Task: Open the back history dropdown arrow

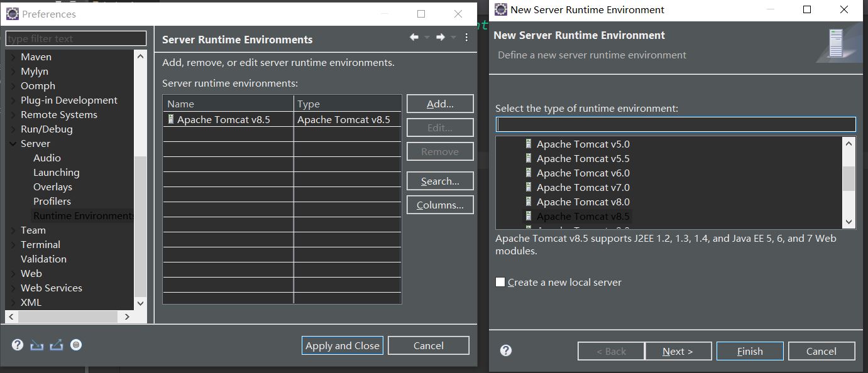Action: point(427,38)
